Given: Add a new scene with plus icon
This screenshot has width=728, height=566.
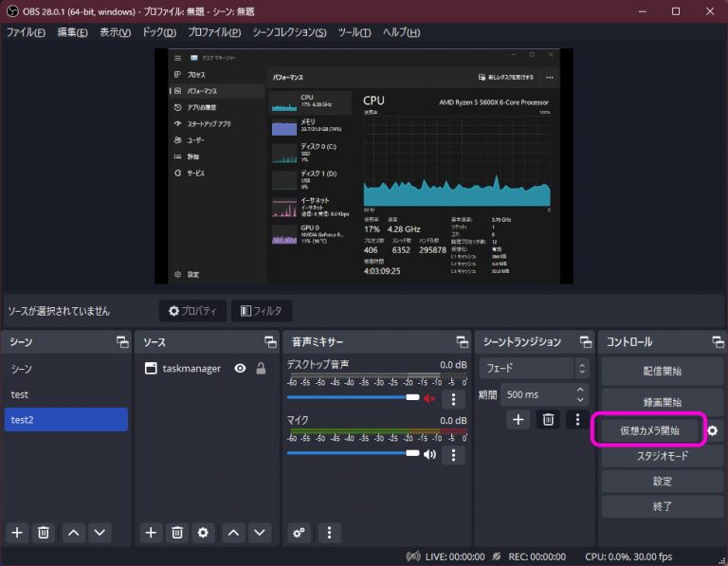Looking at the screenshot, I should (x=17, y=532).
